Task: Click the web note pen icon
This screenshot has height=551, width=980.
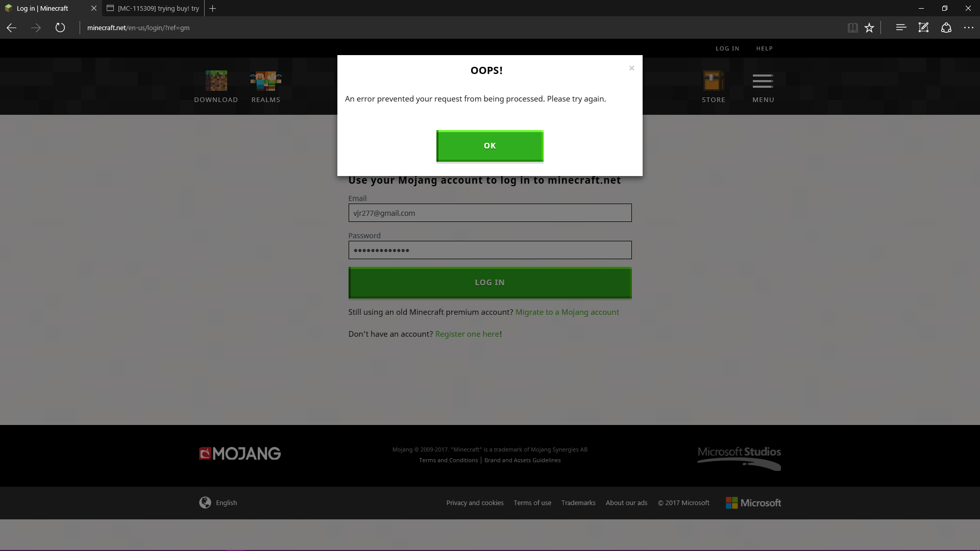Action: pyautogui.click(x=923, y=28)
